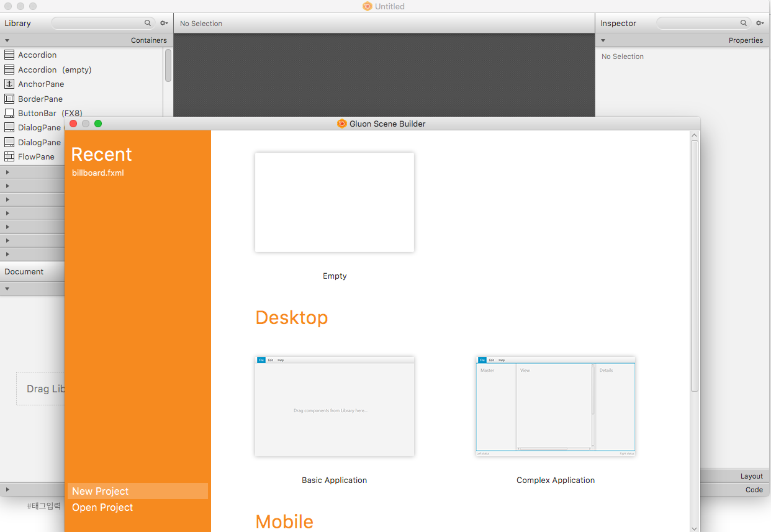Click the Document panel header
The width and height of the screenshot is (771, 532).
pos(32,272)
